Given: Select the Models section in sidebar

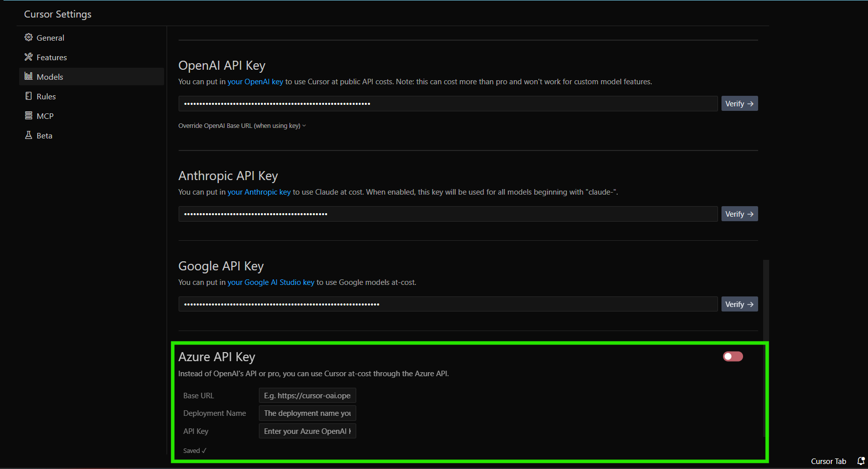Looking at the screenshot, I should point(91,77).
